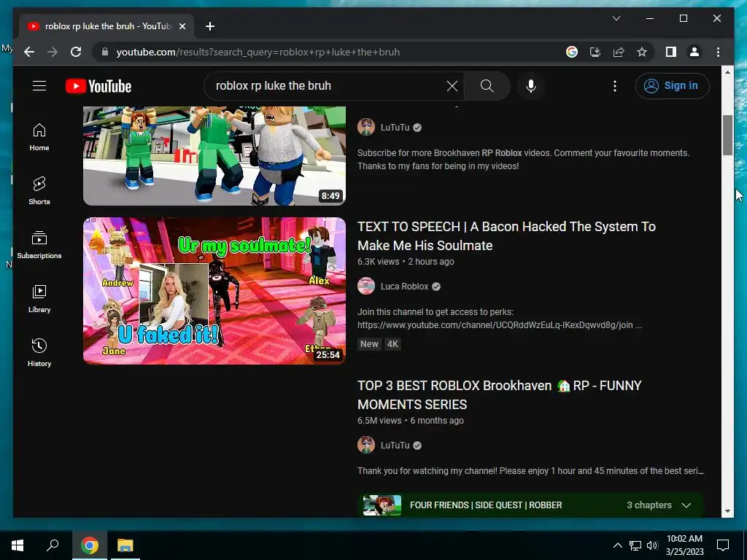Click FOUR FRIENDS | SIDE QUEST | ROBBER chapter
This screenshot has height=560, width=747.
[x=486, y=505]
